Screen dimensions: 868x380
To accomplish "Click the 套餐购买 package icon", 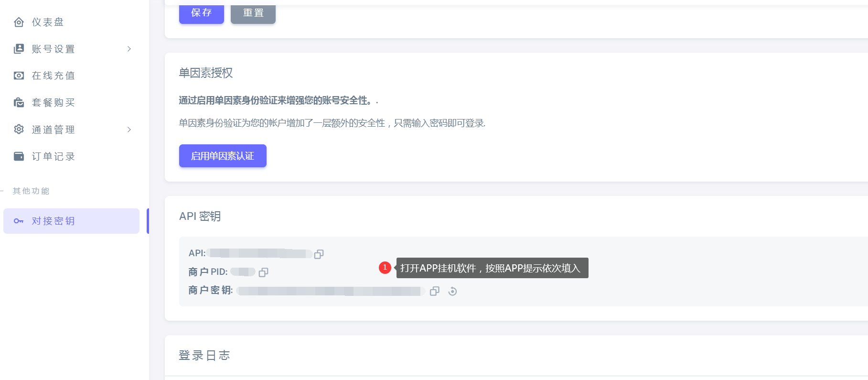I will (x=19, y=102).
